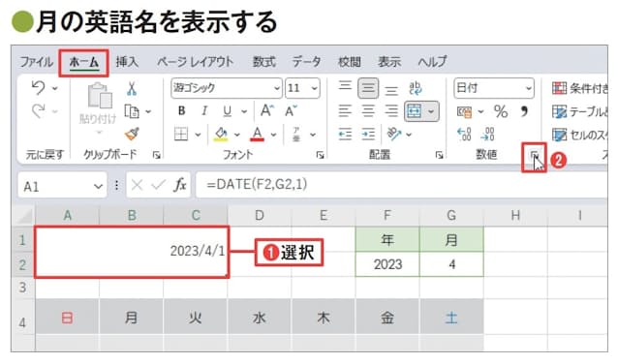Switch to the 数式 tab
The height and width of the screenshot is (364, 618).
coord(263,61)
